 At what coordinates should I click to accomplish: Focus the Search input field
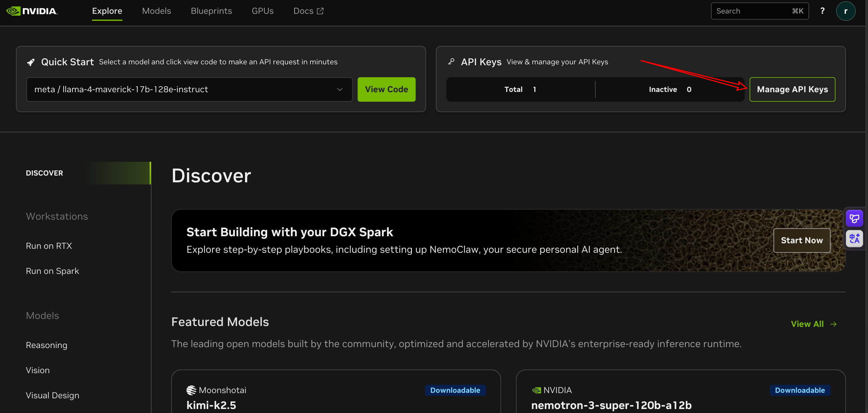pos(759,11)
